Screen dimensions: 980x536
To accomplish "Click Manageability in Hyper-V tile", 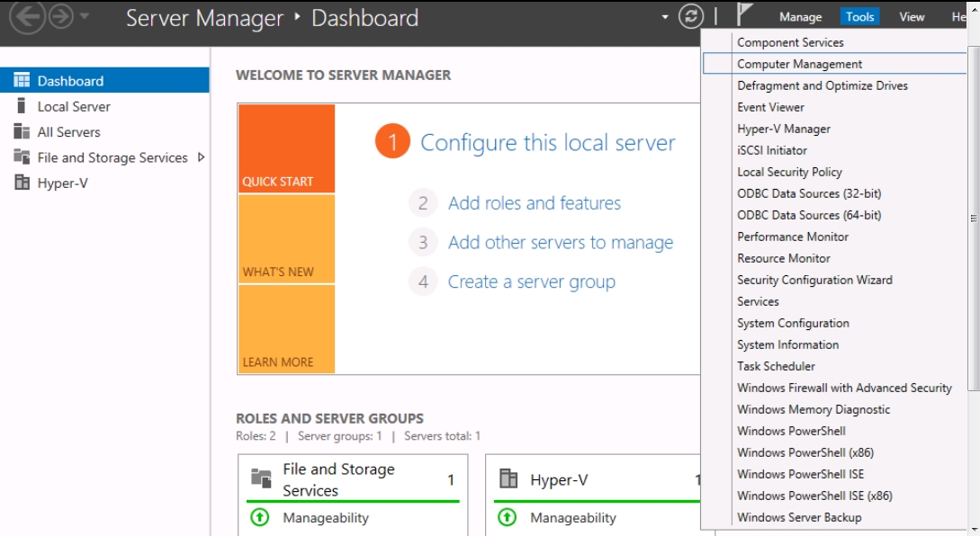I will (x=573, y=518).
